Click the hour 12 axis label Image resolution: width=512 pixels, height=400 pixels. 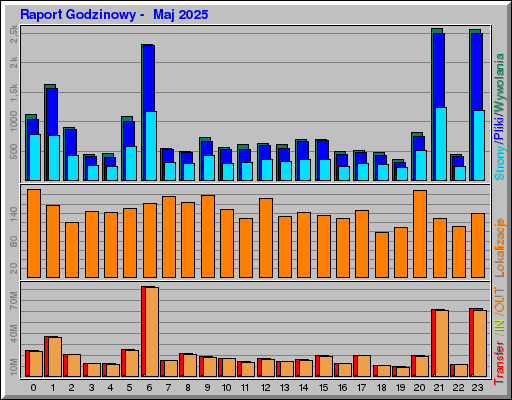pyautogui.click(x=265, y=388)
